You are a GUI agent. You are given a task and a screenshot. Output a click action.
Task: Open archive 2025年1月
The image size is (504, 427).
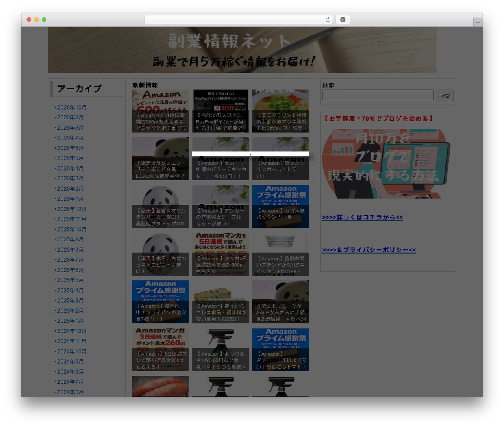[x=70, y=321]
